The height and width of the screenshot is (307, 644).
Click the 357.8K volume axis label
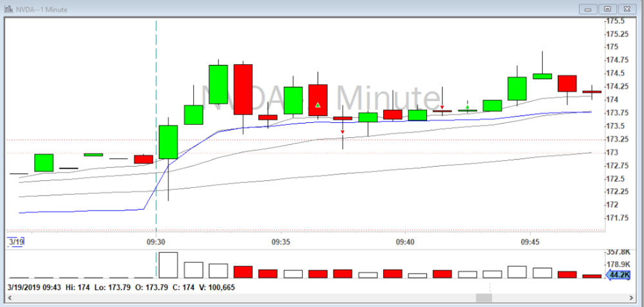(x=621, y=252)
